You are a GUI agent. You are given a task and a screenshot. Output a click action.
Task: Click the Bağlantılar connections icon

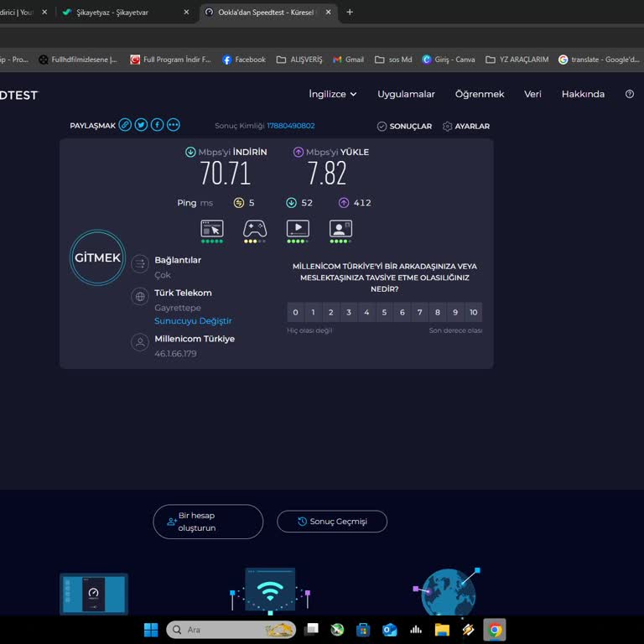pos(140,263)
